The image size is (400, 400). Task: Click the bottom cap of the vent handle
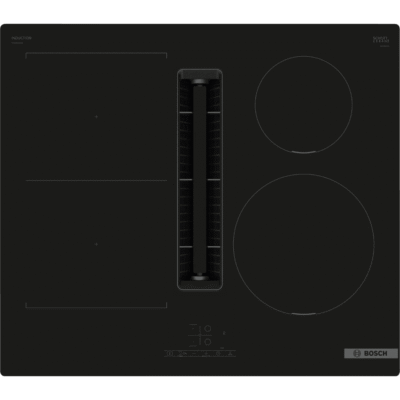point(200,276)
